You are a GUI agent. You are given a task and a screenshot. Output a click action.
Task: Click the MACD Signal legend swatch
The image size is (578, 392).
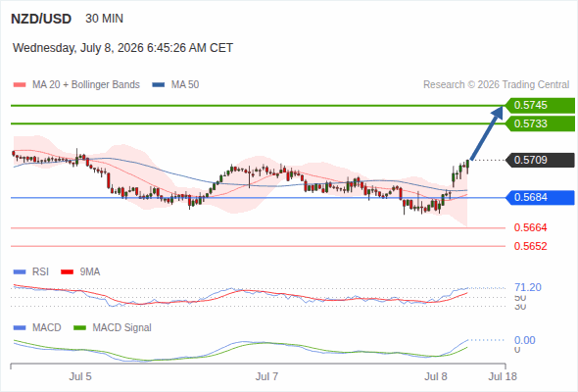click(x=79, y=328)
